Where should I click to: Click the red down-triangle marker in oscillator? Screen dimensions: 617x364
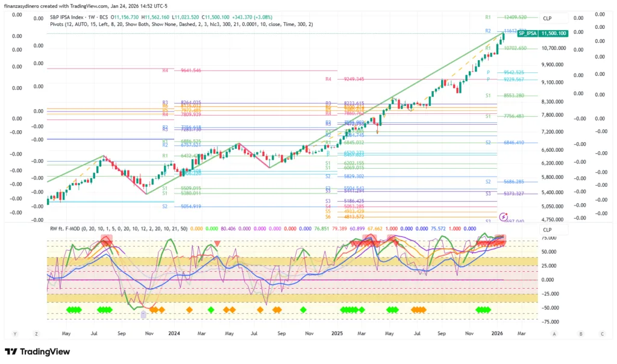(x=218, y=243)
